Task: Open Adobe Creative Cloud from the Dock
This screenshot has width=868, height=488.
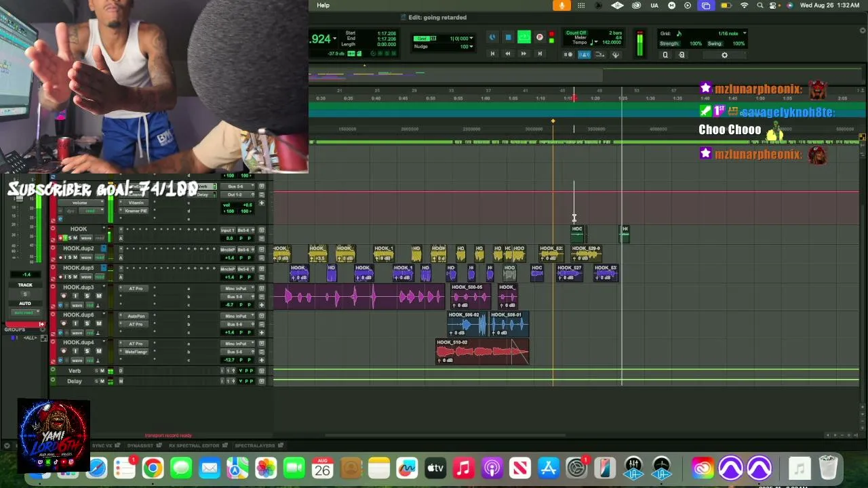Action: click(703, 468)
